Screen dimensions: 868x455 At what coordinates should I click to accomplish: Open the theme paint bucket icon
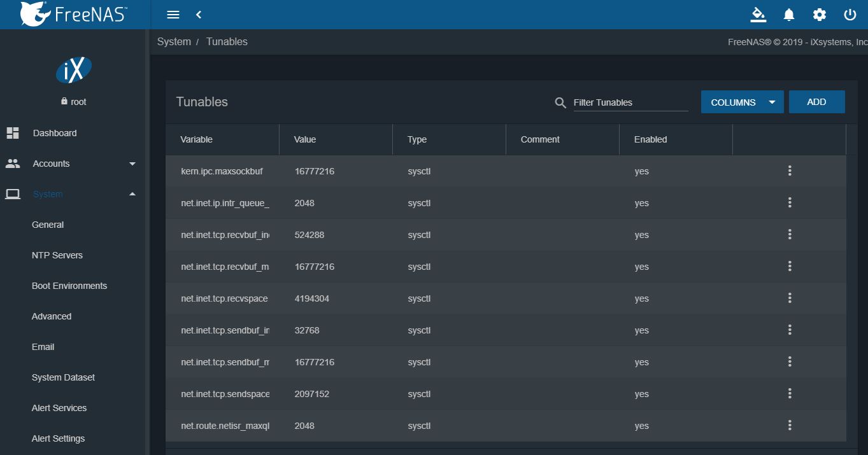[x=758, y=15]
